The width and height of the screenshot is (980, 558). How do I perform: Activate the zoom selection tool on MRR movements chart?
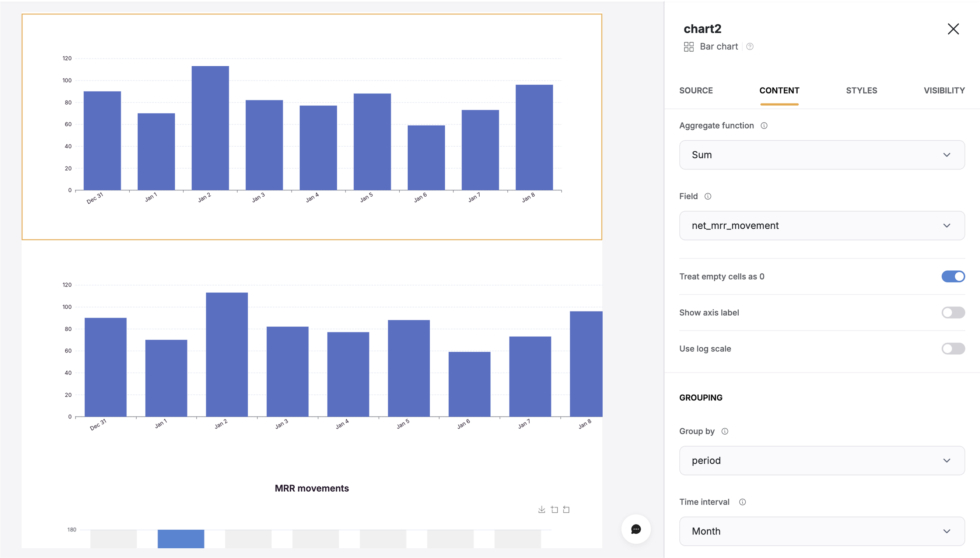tap(554, 509)
